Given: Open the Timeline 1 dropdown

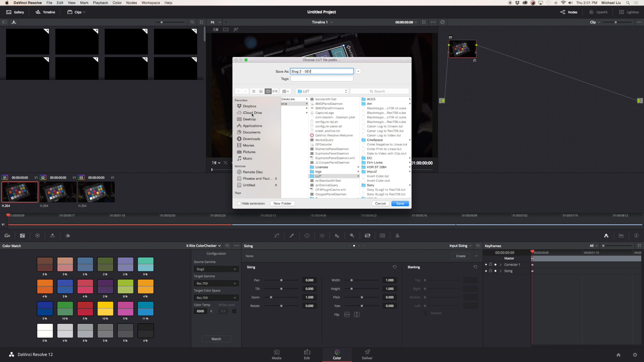Looking at the screenshot, I should (322, 22).
